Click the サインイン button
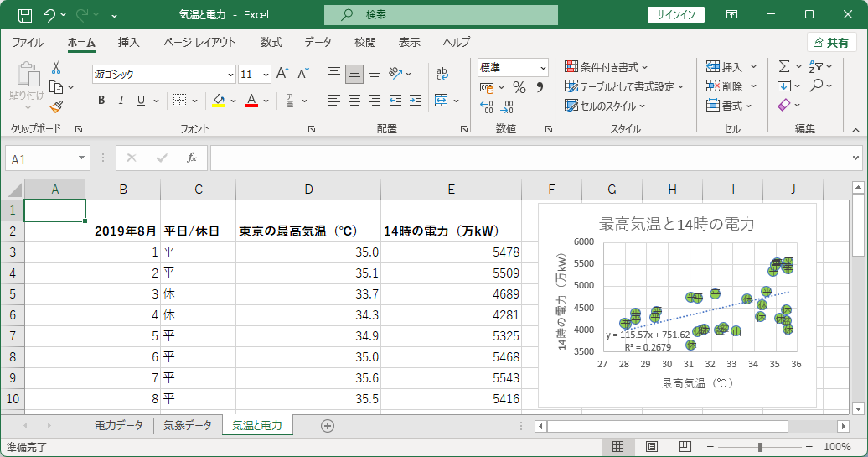This screenshot has width=868, height=457. click(x=676, y=15)
